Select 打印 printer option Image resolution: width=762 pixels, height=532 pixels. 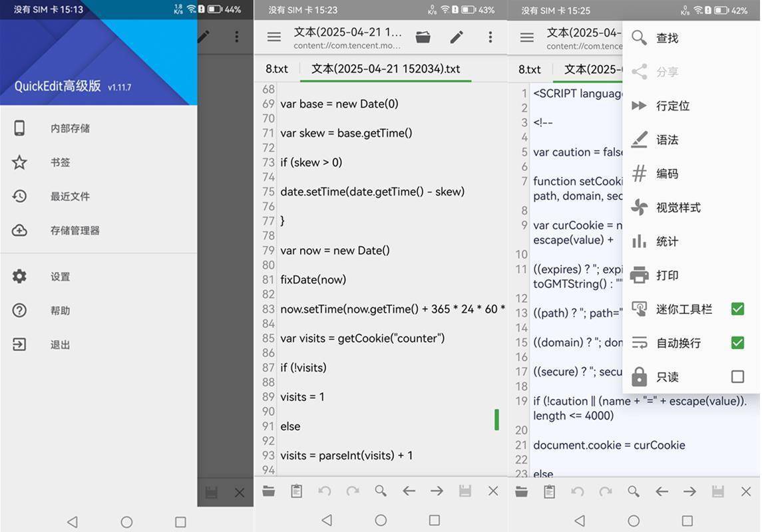point(667,275)
